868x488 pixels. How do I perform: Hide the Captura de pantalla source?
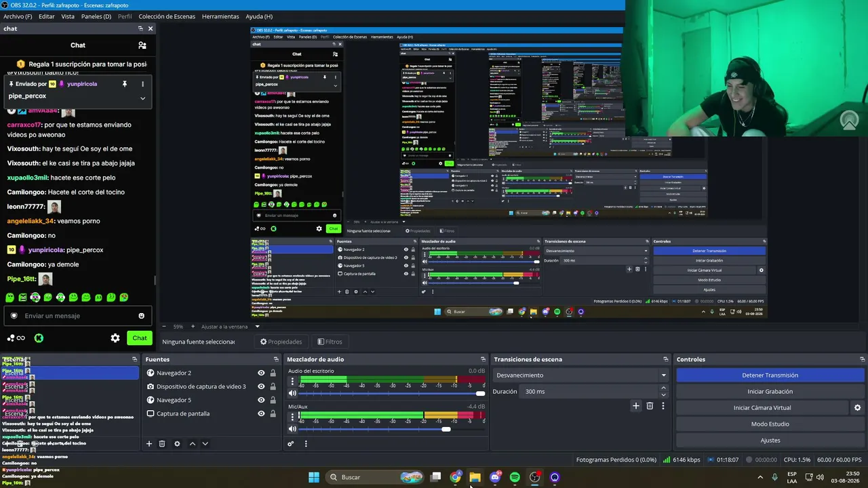[x=261, y=413]
